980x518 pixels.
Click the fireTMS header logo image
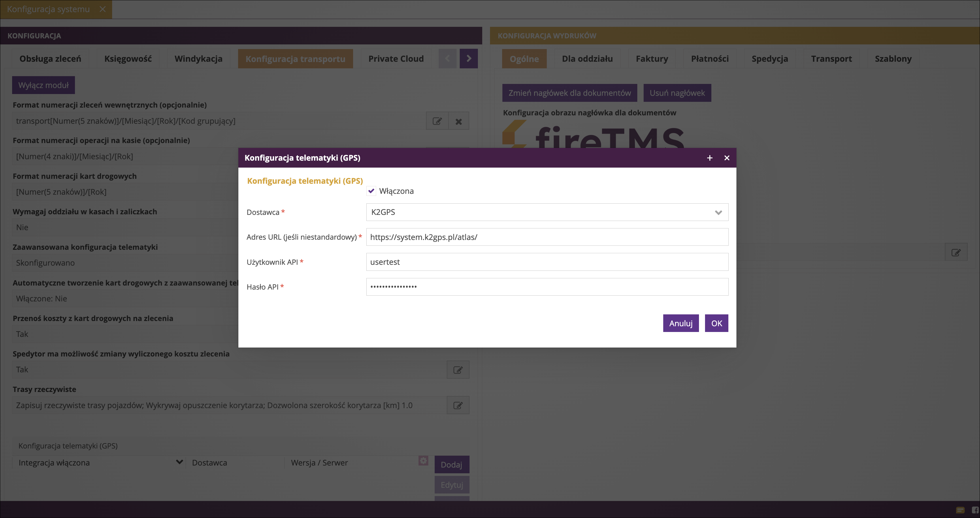[x=593, y=134]
